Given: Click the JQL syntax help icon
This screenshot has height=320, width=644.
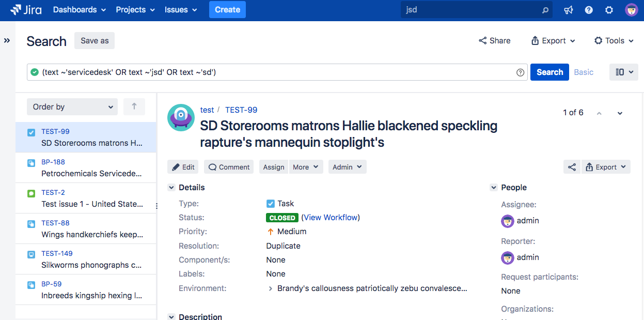Looking at the screenshot, I should [521, 72].
